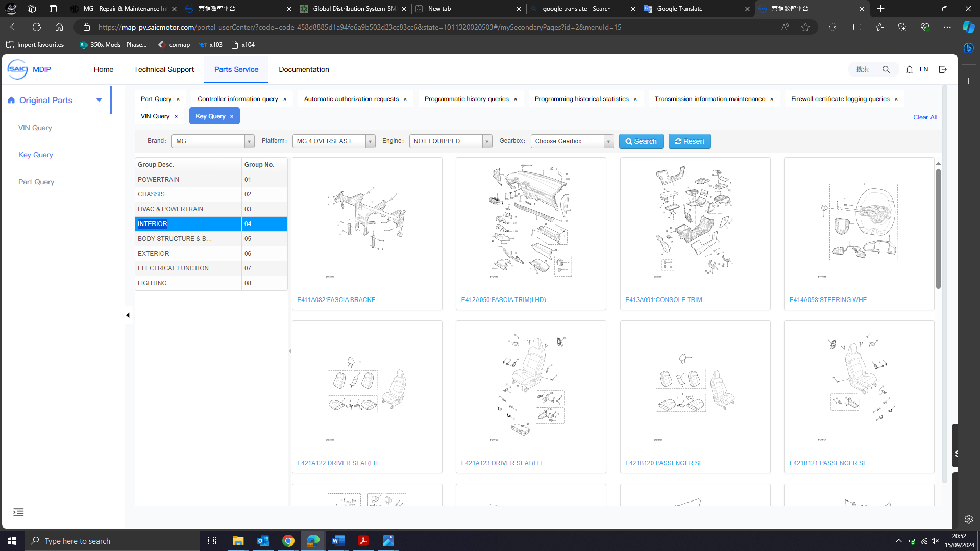Click the Windows Start button
980x551 pixels.
point(12,541)
